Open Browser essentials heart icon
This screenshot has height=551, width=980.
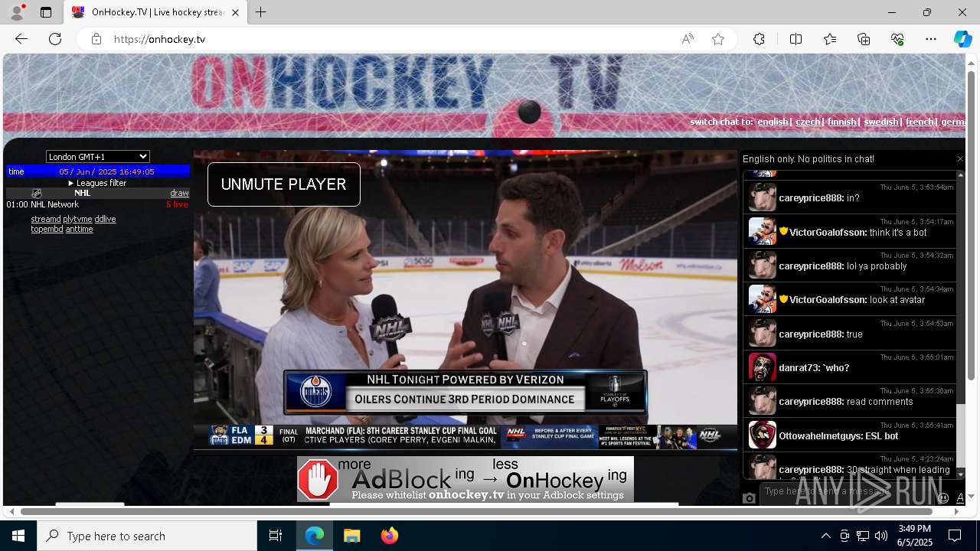point(897,39)
